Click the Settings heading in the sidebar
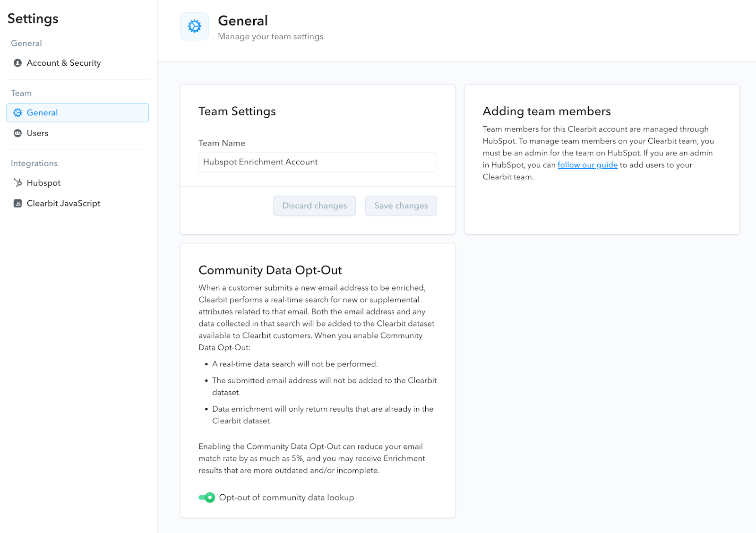This screenshot has width=756, height=533. tap(33, 18)
